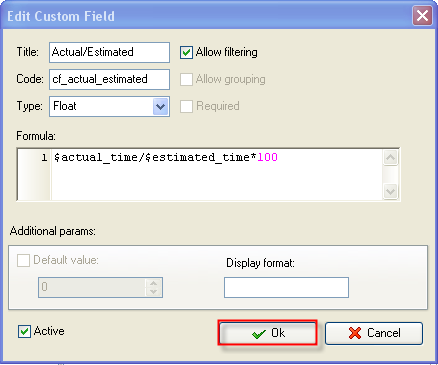
Task: Click the Allow grouping checkbox
Action: 186,79
